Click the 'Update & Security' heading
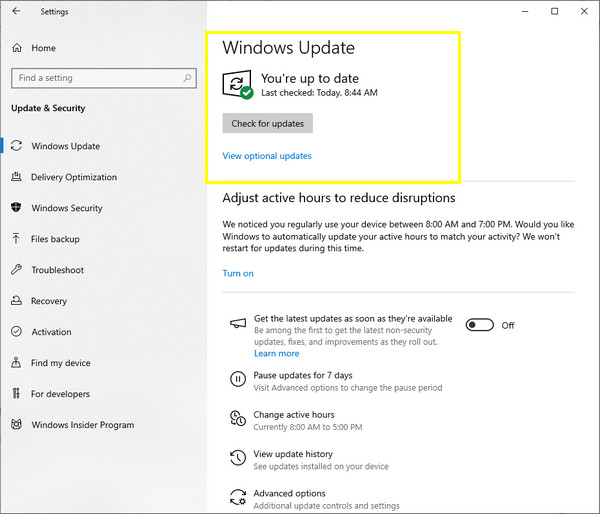600x514 pixels. tap(48, 108)
